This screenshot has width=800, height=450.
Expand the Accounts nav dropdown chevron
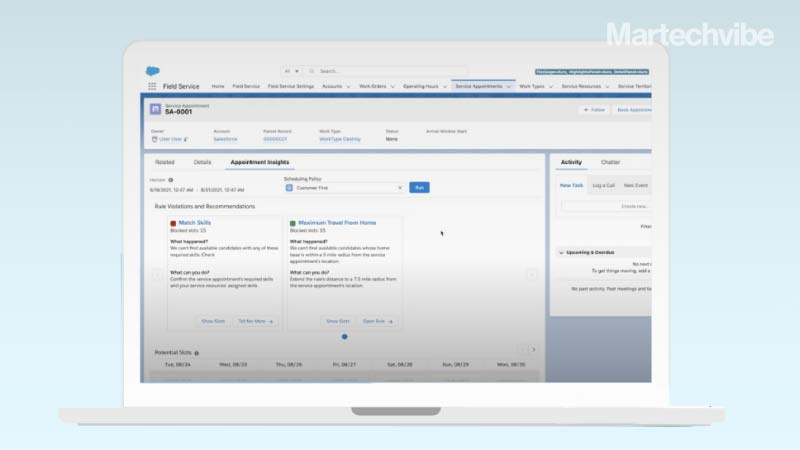348,87
